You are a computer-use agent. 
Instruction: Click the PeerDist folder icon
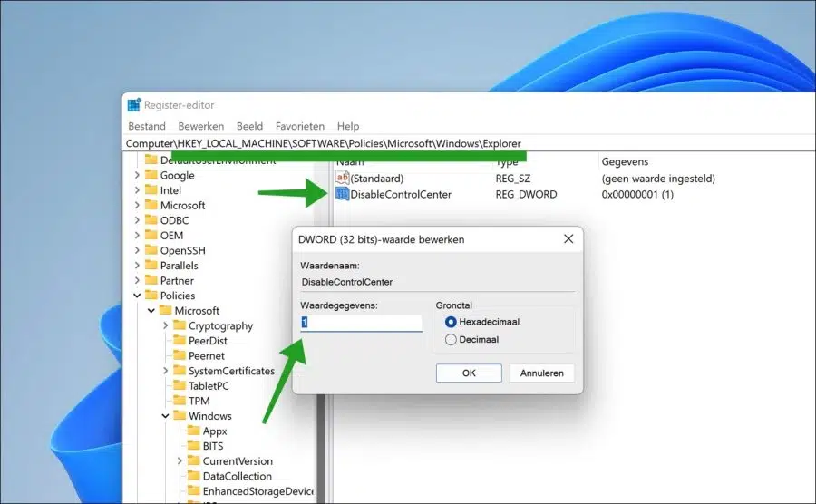(180, 341)
